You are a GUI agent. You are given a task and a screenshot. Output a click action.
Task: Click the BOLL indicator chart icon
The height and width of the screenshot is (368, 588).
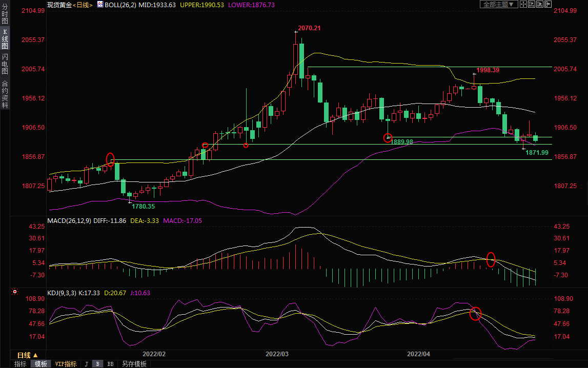click(x=100, y=5)
